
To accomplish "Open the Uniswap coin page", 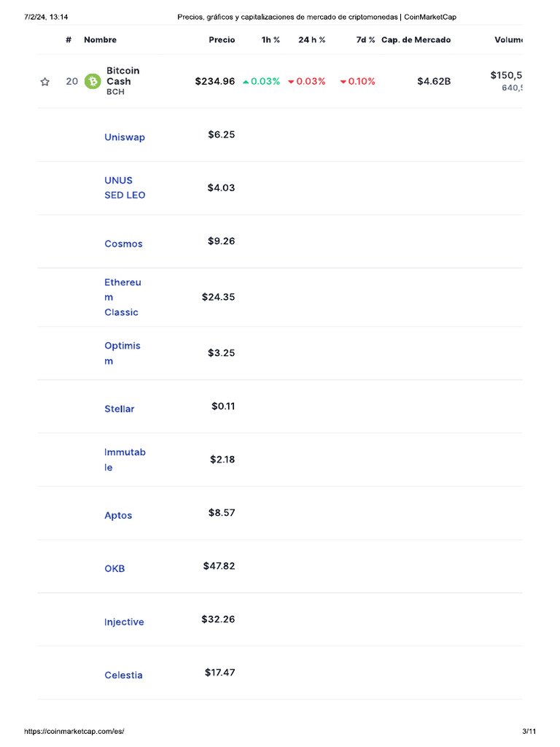I will pyautogui.click(x=125, y=137).
